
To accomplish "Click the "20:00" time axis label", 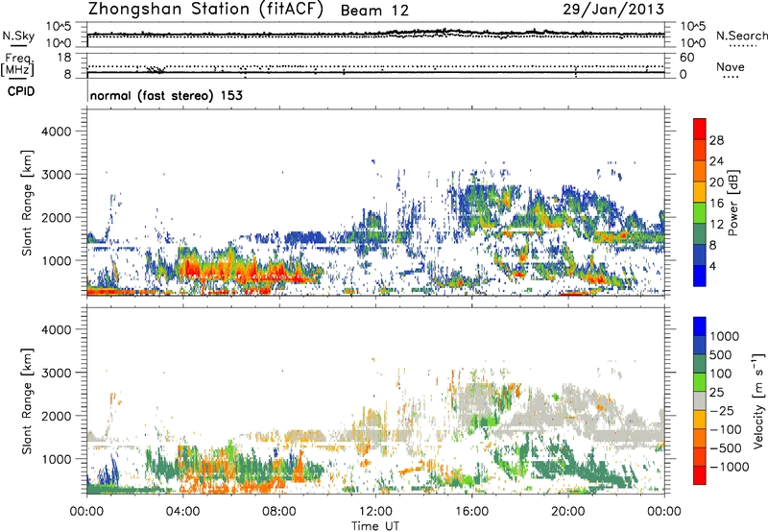I will tap(568, 512).
